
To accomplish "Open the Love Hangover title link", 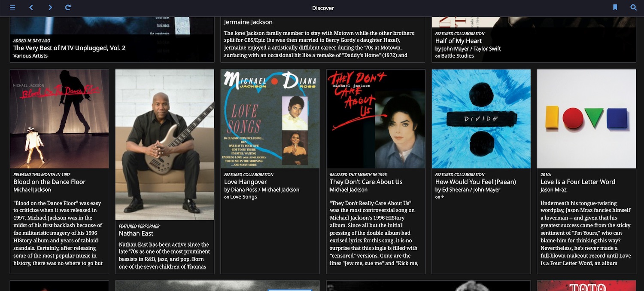I will coord(245,182).
